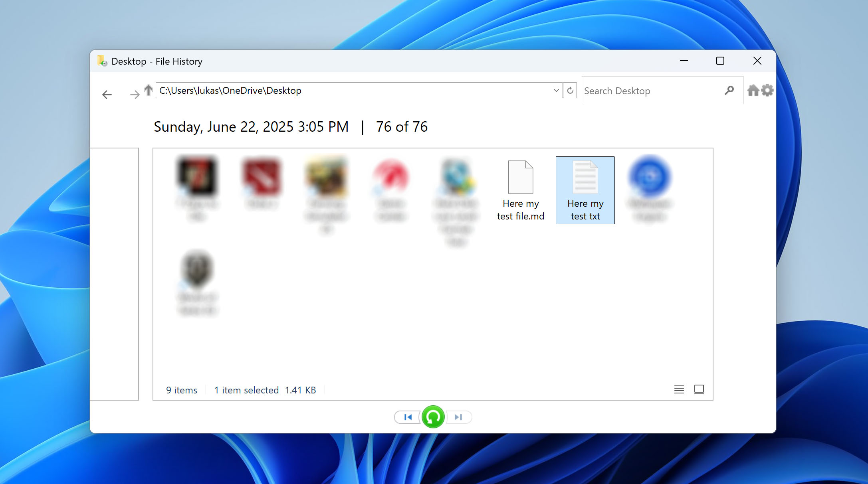This screenshot has width=868, height=484.
Task: Select the blue circular app icon
Action: [x=650, y=188]
